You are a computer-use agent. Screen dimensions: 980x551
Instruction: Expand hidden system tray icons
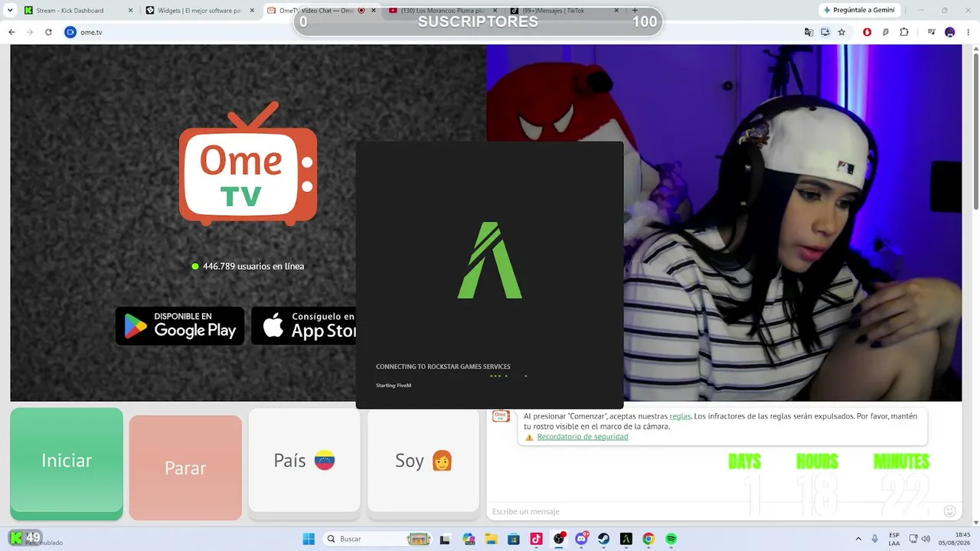pos(857,539)
